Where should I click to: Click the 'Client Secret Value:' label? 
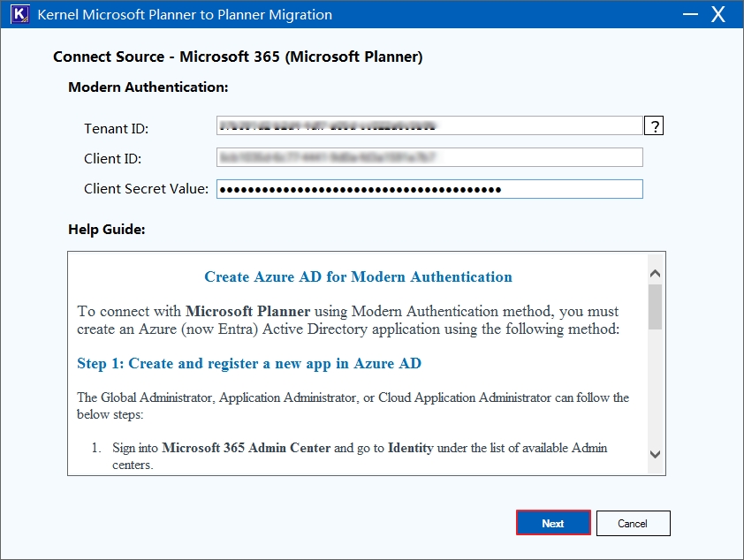click(146, 189)
